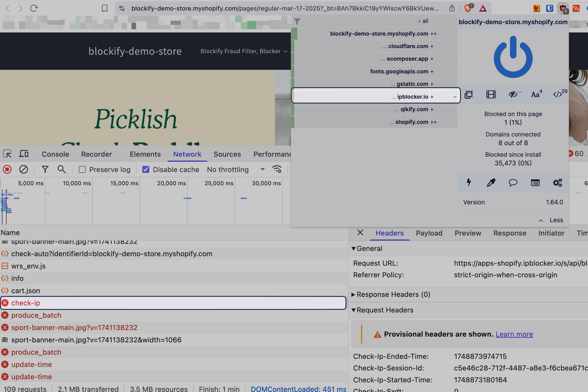This screenshot has width=588, height=392.
Task: Open Bitwarden extension shield icon
Action: tap(550, 8)
